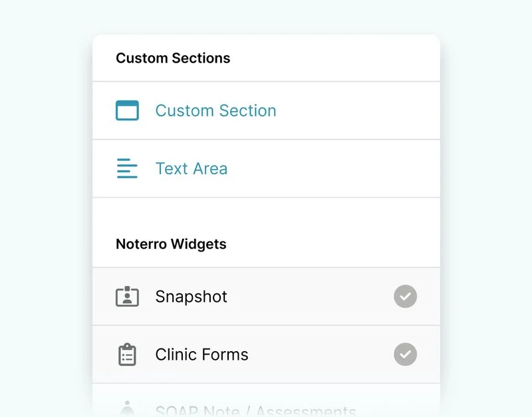Insert a Text Area

click(191, 168)
